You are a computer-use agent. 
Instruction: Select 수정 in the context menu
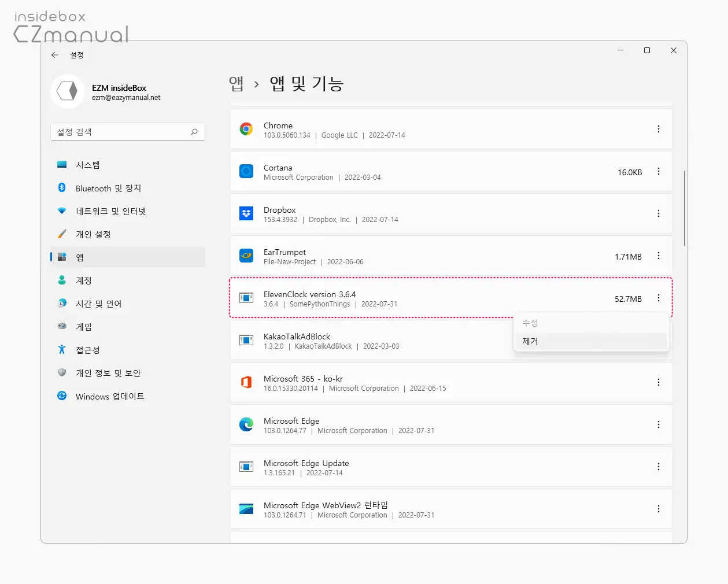click(x=591, y=323)
